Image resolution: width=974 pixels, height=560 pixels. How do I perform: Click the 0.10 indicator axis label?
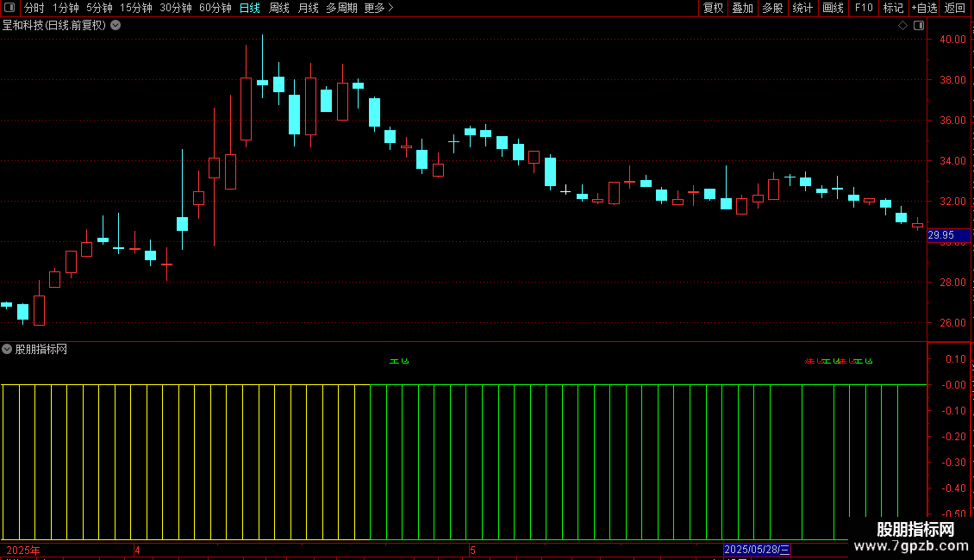(955, 359)
